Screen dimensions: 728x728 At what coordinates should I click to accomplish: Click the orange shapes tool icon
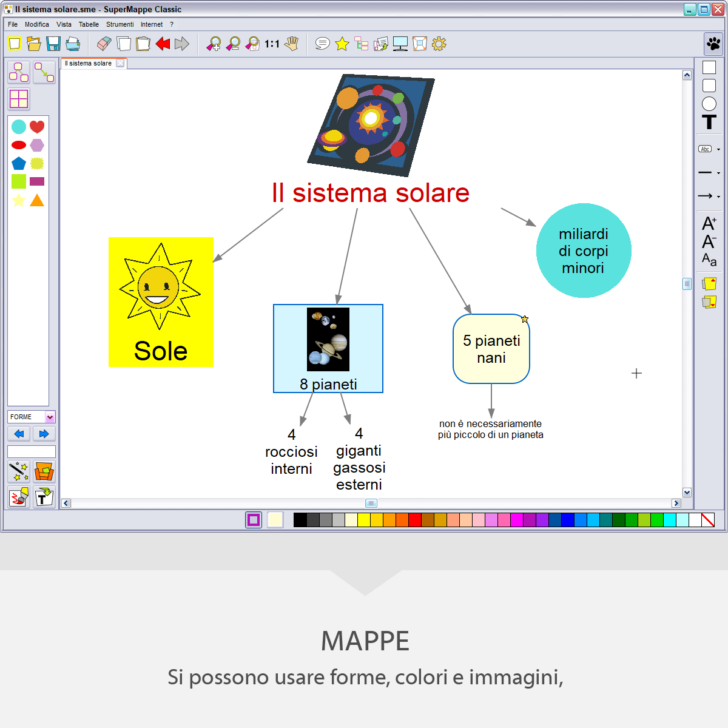click(x=44, y=471)
